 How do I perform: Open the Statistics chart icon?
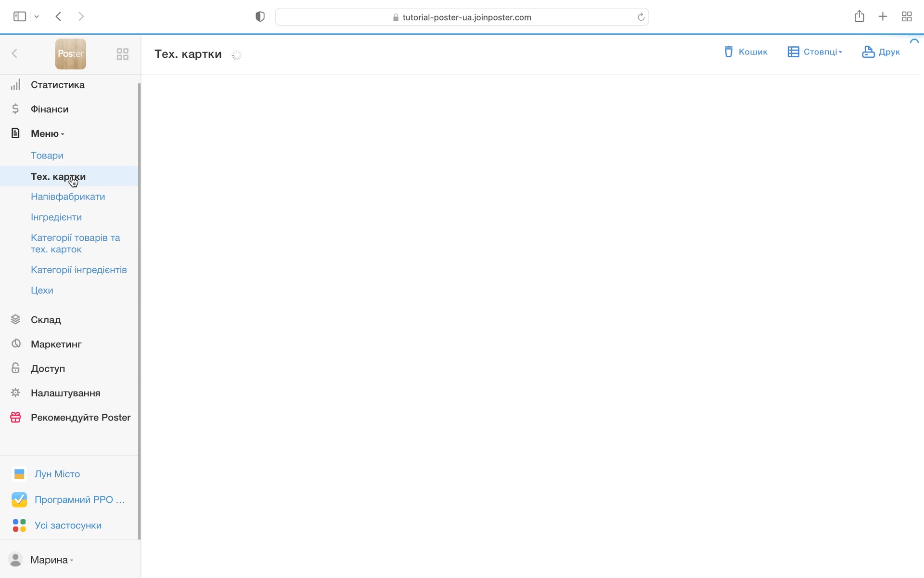point(15,85)
